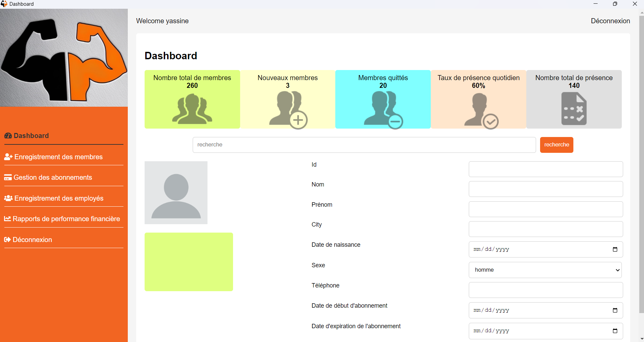Click the Déconnexion logout icon in sidebar
The image size is (644, 342).
click(x=7, y=240)
